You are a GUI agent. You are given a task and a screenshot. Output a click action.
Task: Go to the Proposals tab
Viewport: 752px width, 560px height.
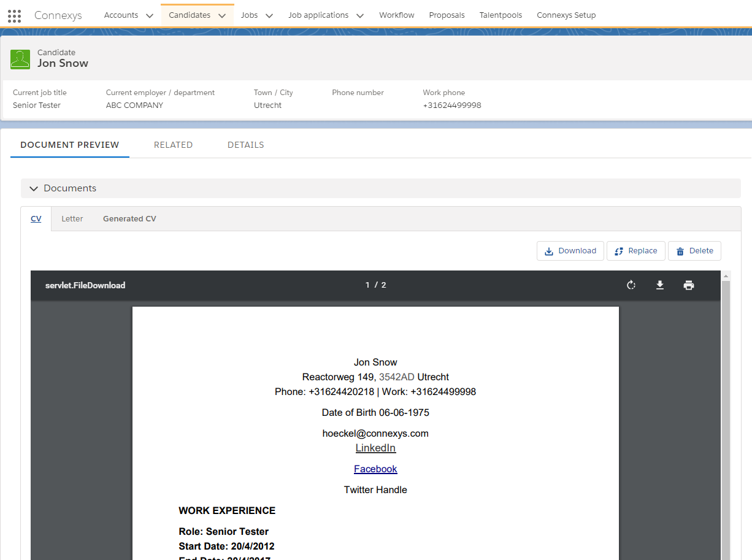[447, 15]
